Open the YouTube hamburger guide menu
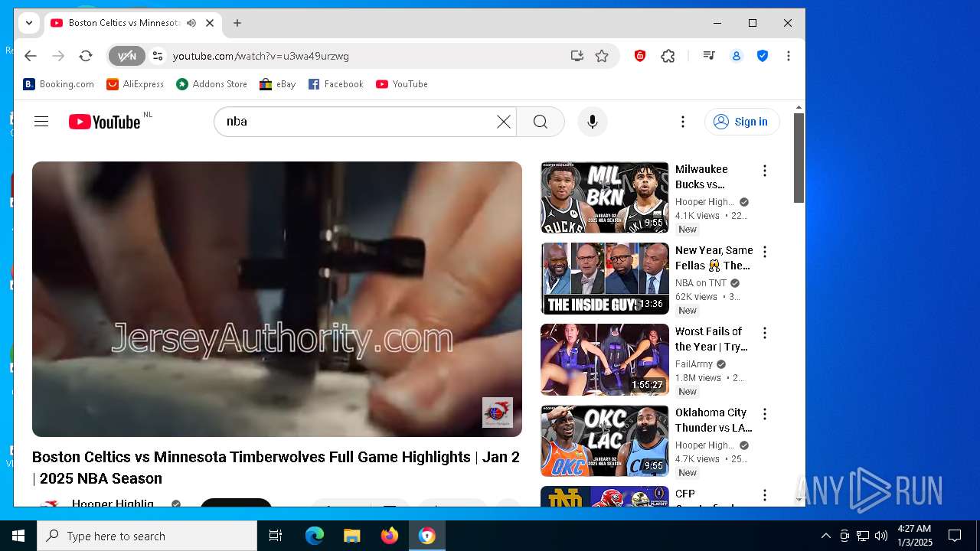This screenshot has width=980, height=551. (41, 122)
